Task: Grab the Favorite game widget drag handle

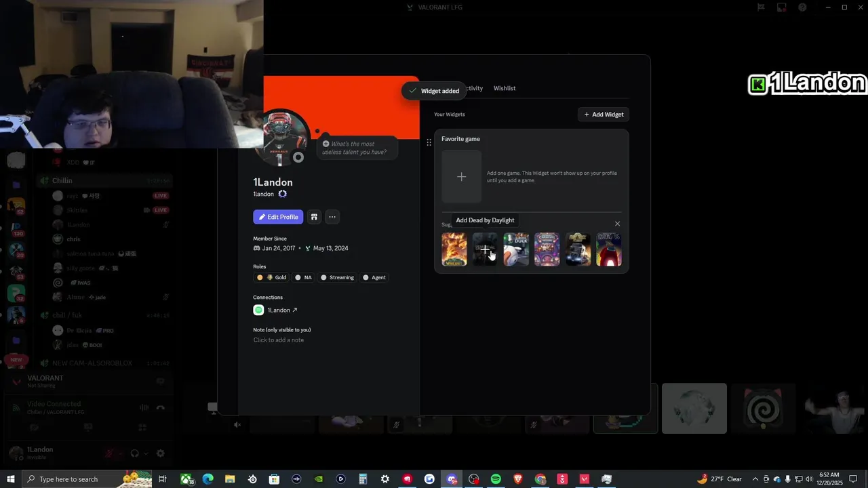Action: [429, 142]
